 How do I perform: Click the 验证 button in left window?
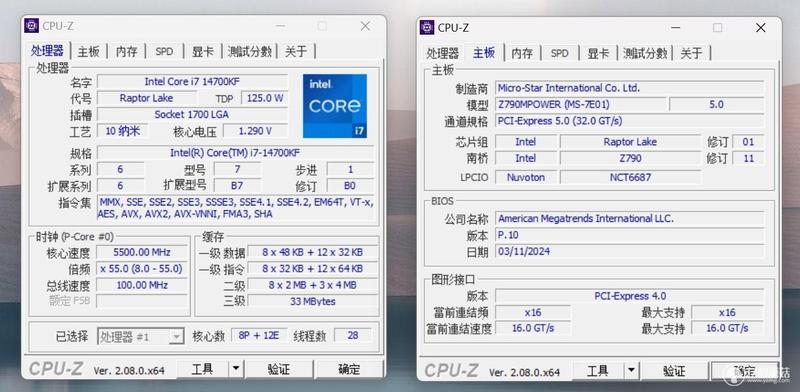(x=279, y=369)
